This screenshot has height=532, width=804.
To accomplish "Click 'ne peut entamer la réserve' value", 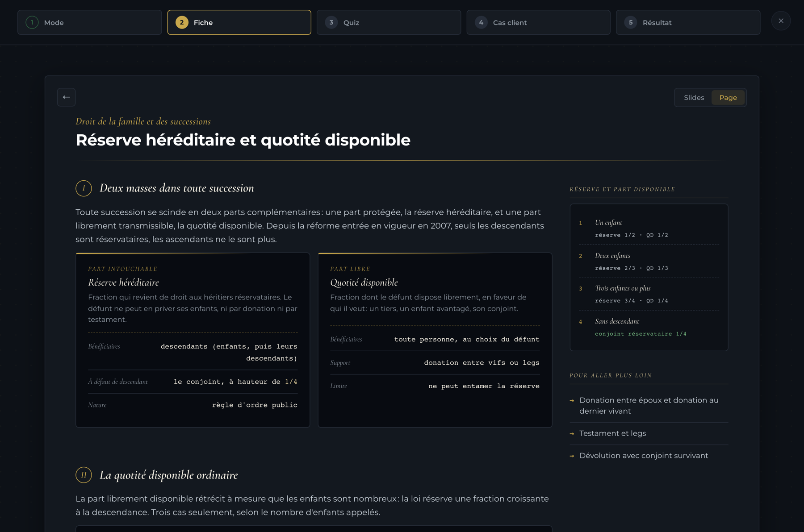I will (484, 386).
